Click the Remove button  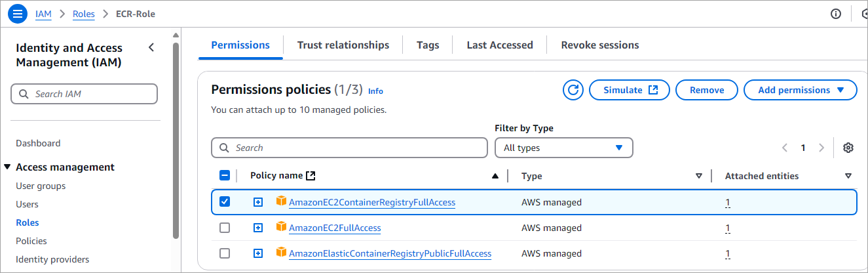coord(707,90)
